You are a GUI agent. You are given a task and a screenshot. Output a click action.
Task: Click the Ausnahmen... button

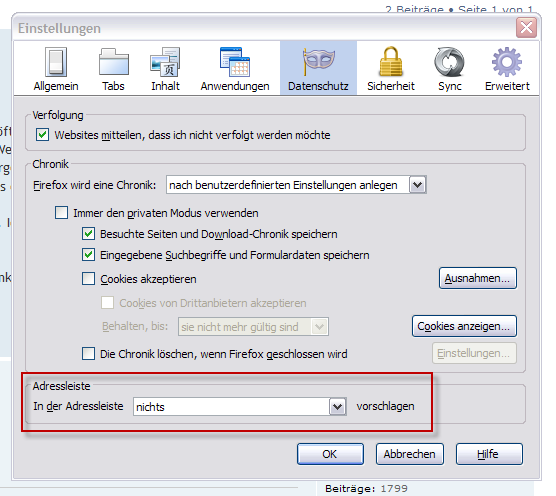coord(478,278)
